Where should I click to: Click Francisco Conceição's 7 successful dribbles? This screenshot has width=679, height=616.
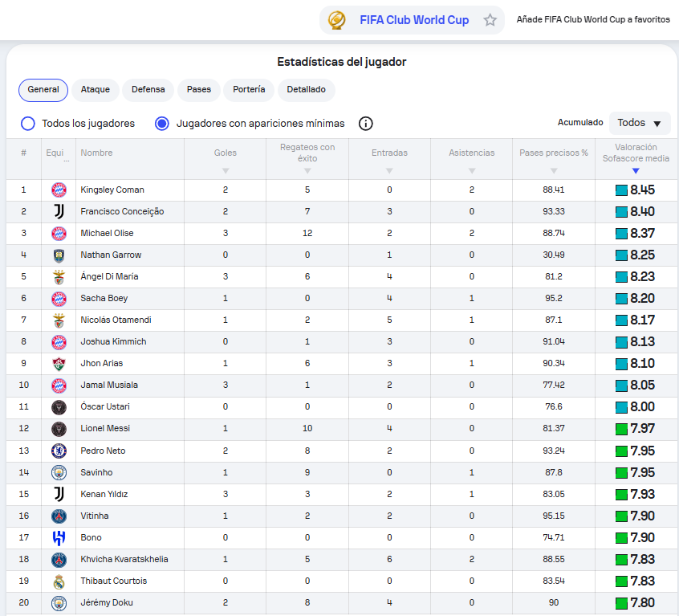coord(307,211)
